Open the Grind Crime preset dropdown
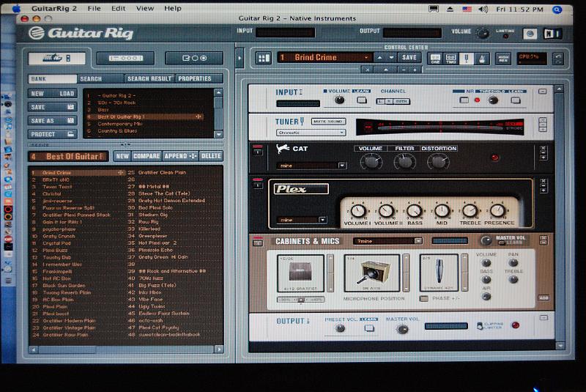Viewport: 586px width, 392px height. tap(366, 58)
